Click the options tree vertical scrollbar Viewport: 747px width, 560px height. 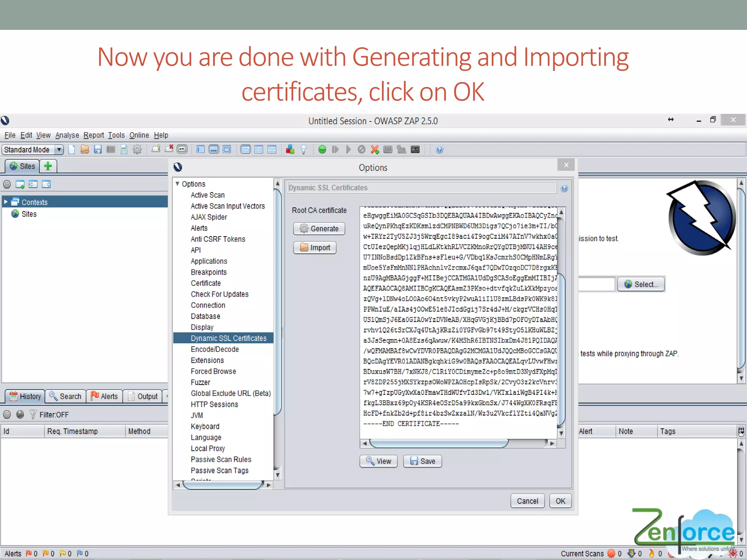[278, 301]
